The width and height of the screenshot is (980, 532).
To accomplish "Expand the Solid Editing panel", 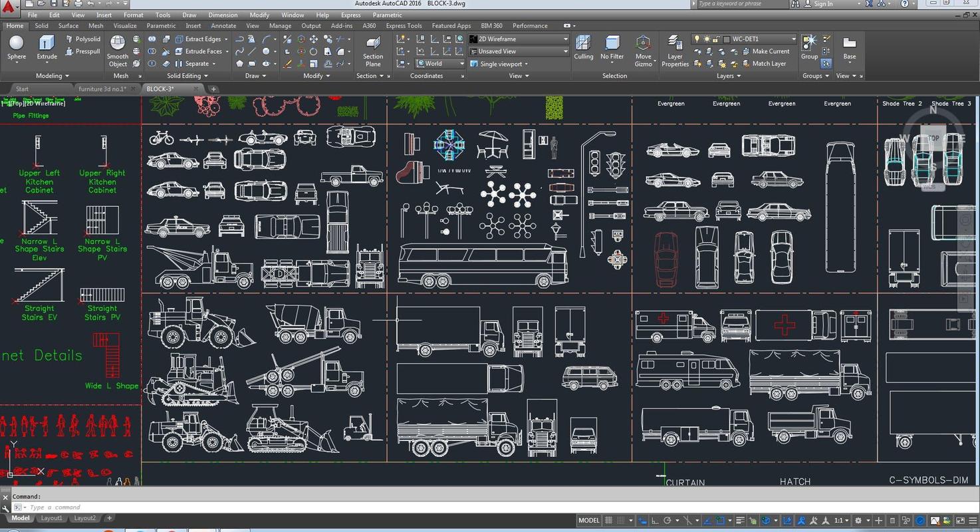I will pyautogui.click(x=187, y=76).
